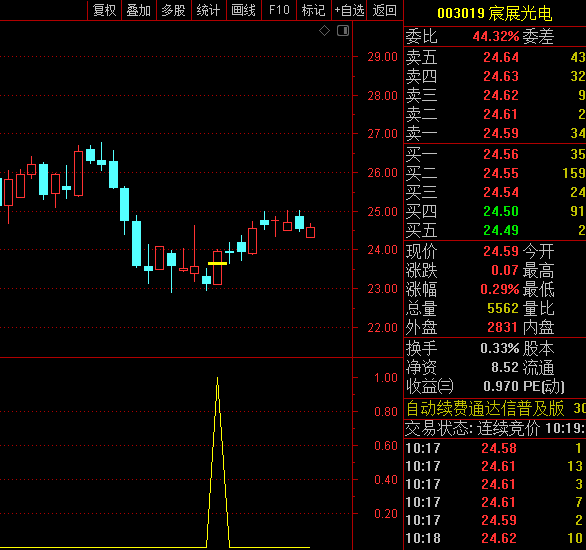Open the 自动续费通达信普及版 link
Image resolution: width=586 pixels, height=550 pixels.
pyautogui.click(x=485, y=408)
